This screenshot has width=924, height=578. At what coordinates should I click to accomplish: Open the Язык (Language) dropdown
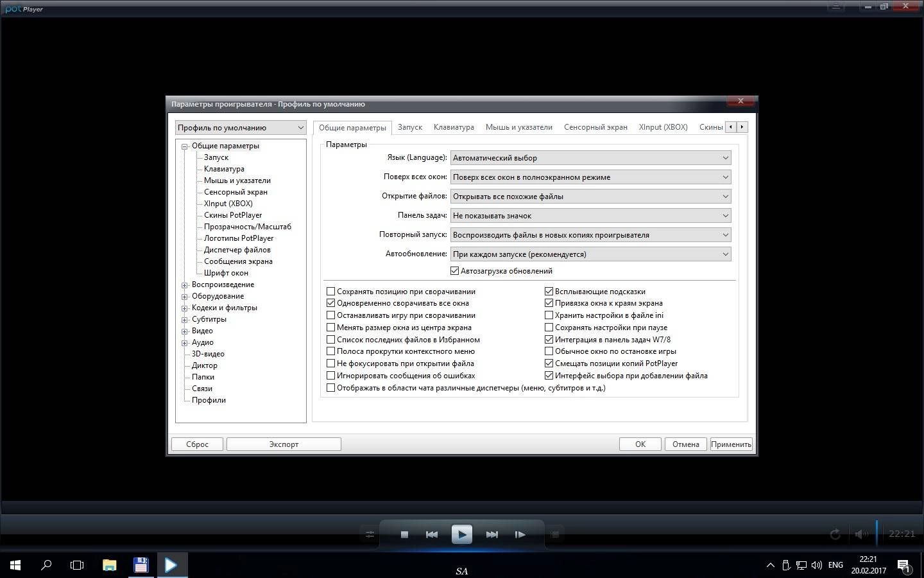tap(590, 158)
